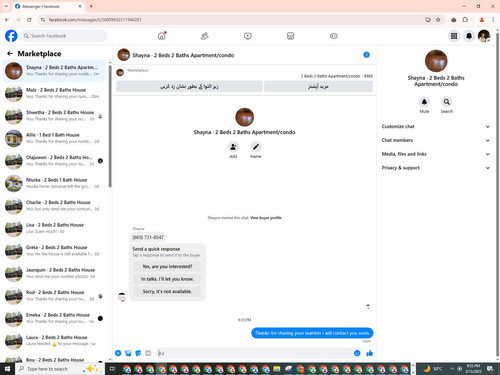The height and width of the screenshot is (375, 500).
Task: Send quick response 'Yes, are you interested?'
Action: (167, 266)
